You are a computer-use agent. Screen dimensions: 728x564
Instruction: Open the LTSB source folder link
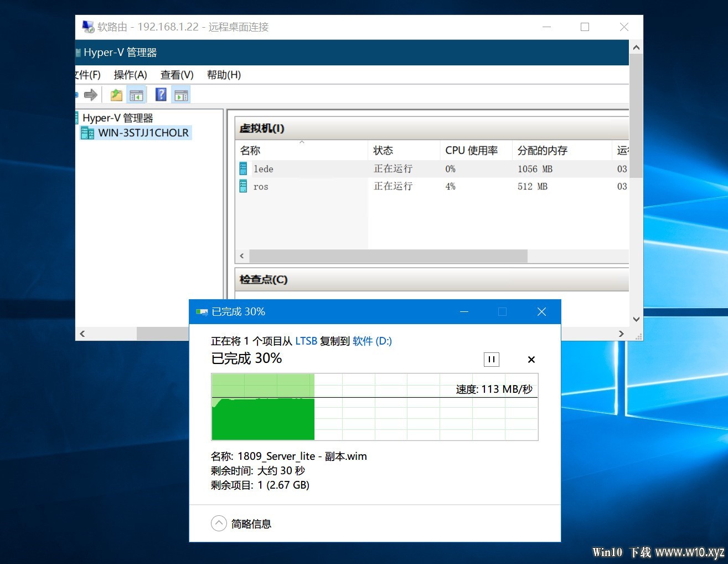[306, 341]
